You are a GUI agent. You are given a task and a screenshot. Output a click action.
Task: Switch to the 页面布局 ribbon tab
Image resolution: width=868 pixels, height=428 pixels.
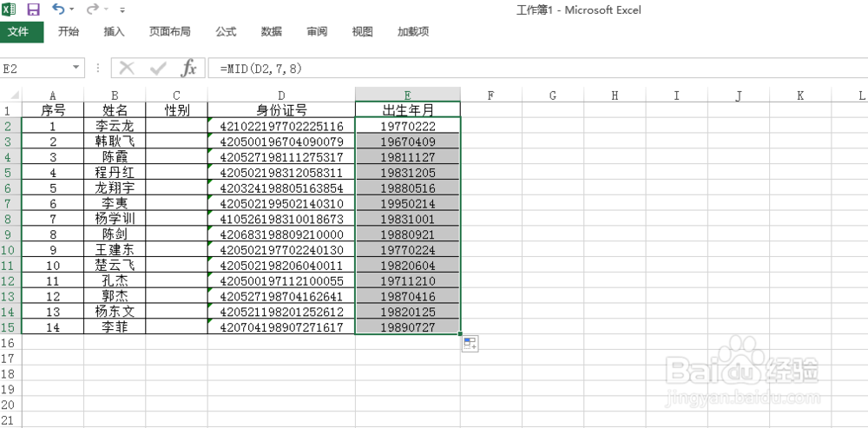(x=170, y=31)
